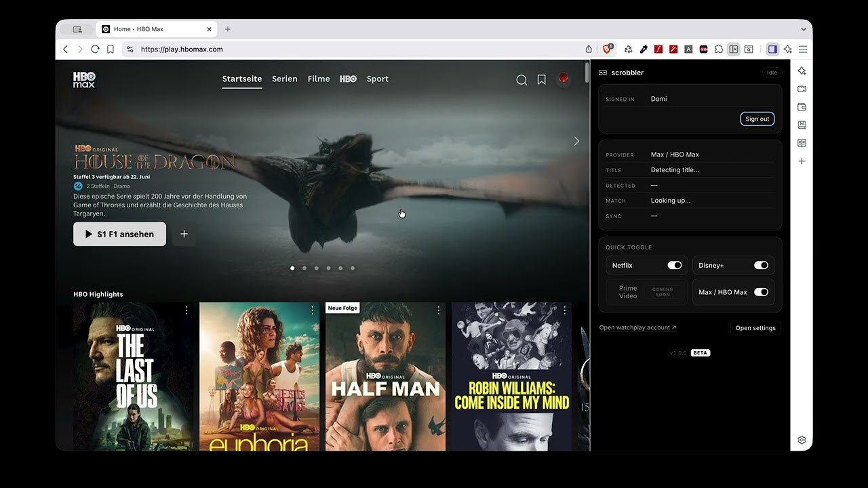Viewport: 868px width, 488px height.
Task: Open options menu for The Last of Us
Action: point(186,310)
